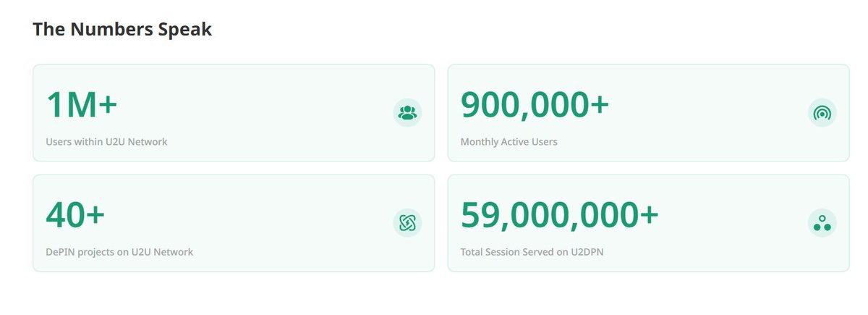Click the 40+ statistic figure
868x315 pixels.
pyautogui.click(x=75, y=215)
